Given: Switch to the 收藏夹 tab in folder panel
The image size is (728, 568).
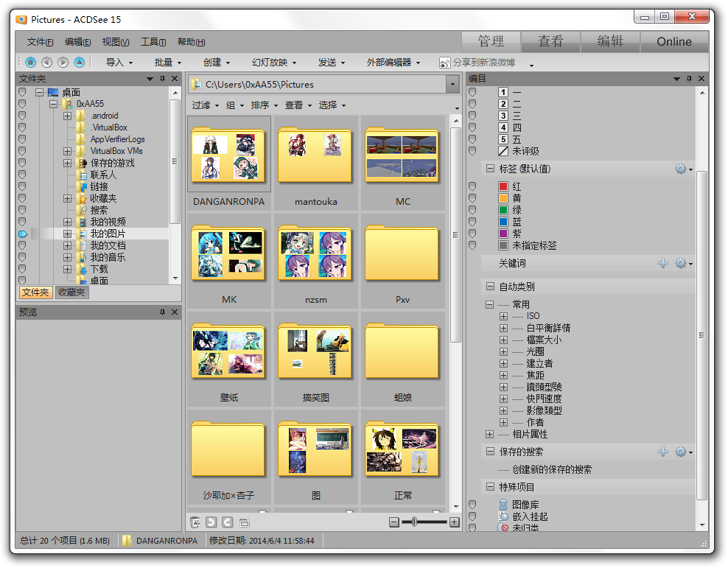Looking at the screenshot, I should pyautogui.click(x=71, y=292).
